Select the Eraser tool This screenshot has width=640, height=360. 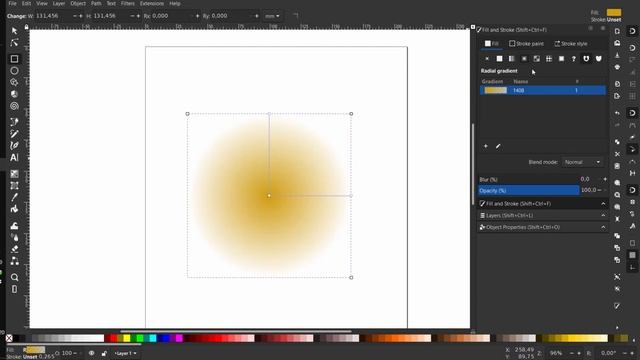(14, 249)
